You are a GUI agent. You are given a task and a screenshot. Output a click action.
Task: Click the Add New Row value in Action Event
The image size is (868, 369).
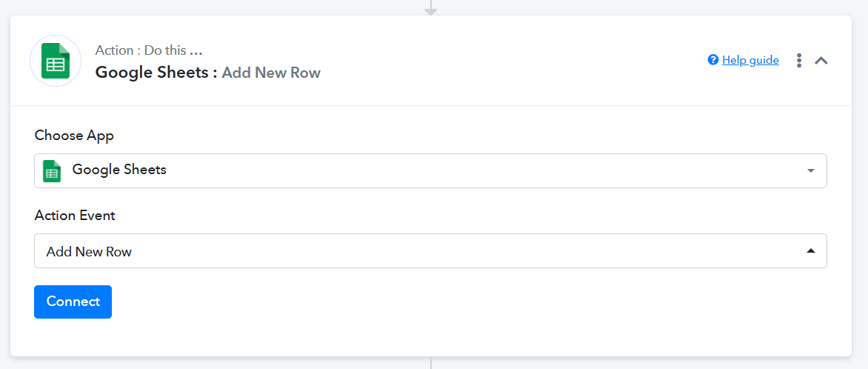point(89,252)
